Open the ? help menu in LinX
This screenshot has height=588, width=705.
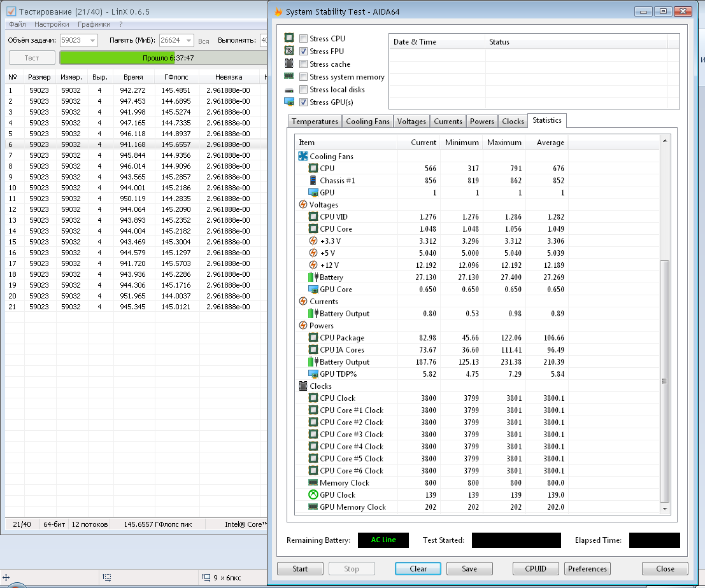(120, 24)
